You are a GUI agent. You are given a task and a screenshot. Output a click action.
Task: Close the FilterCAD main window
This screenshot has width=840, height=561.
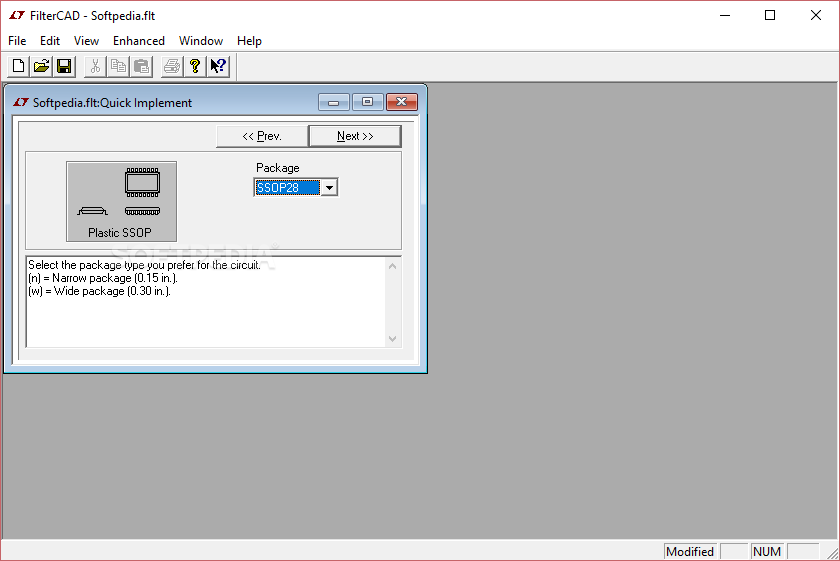coord(815,16)
